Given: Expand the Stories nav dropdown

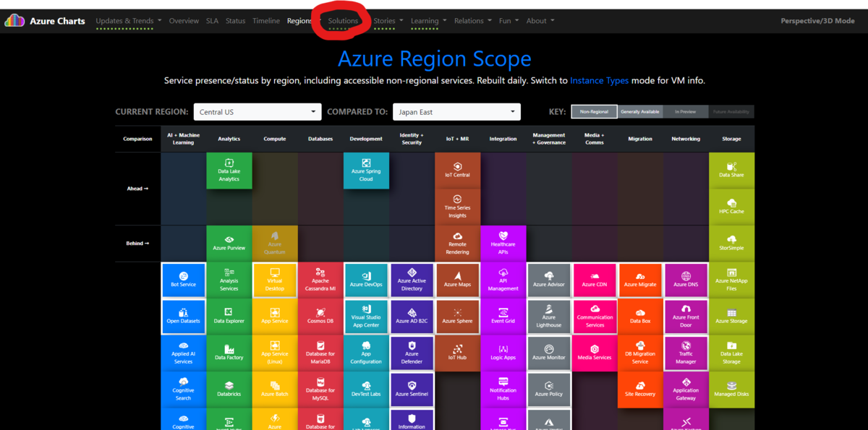Looking at the screenshot, I should pos(388,21).
